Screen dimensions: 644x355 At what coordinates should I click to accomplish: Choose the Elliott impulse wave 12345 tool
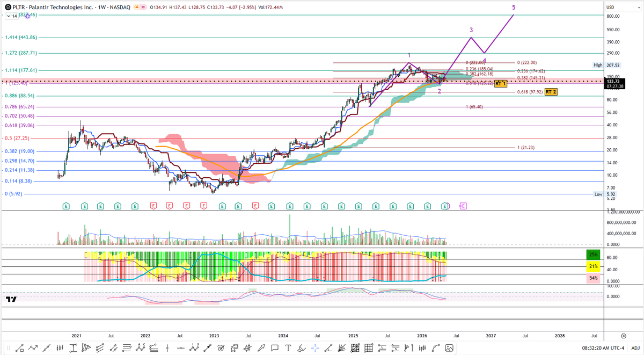[x=194, y=348]
